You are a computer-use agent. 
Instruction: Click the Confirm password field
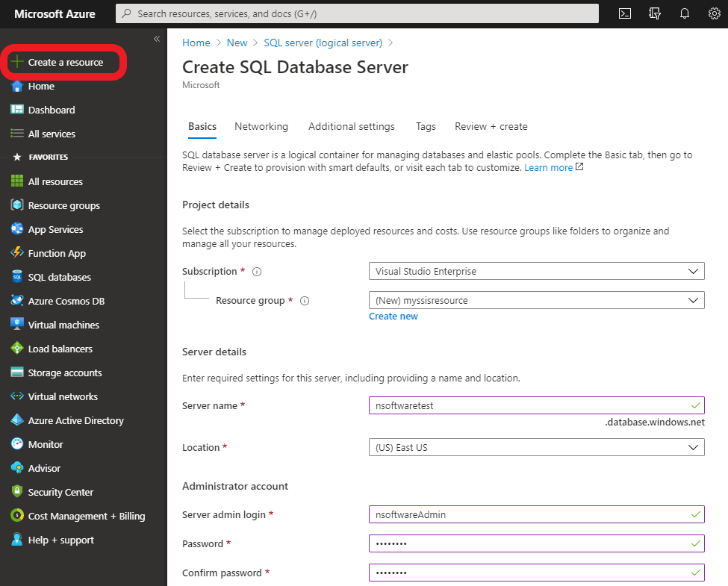click(537, 573)
